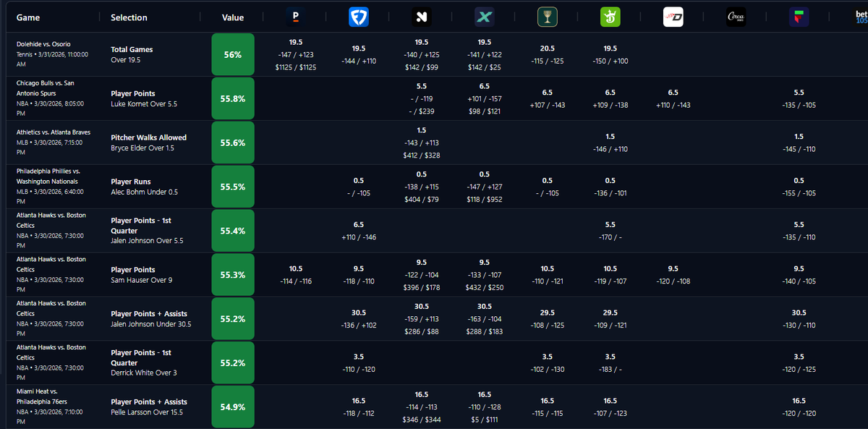
Task: Click the +110 / -146 odds cell
Action: (359, 237)
